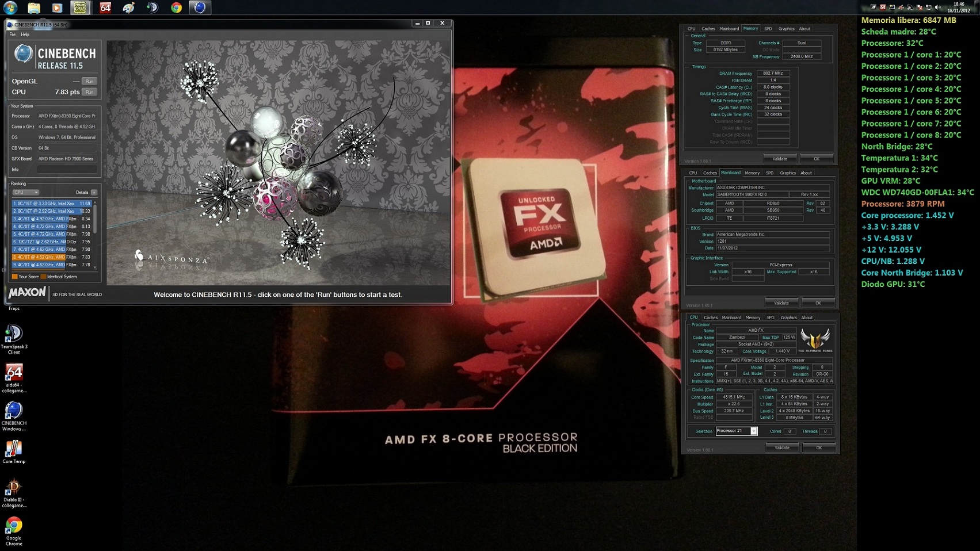The width and height of the screenshot is (980, 551).
Task: Click Processore 3879 RPM gadget line
Action: 903,204
